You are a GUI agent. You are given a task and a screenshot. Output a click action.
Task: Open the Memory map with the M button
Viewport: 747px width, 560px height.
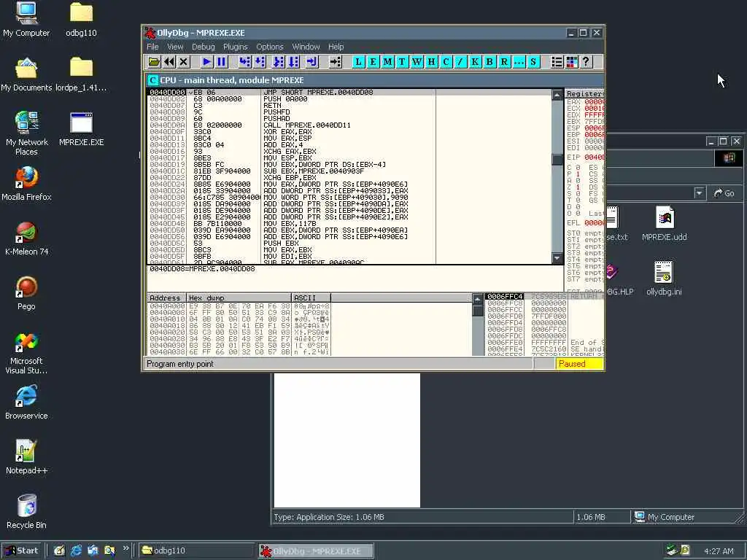tap(388, 62)
